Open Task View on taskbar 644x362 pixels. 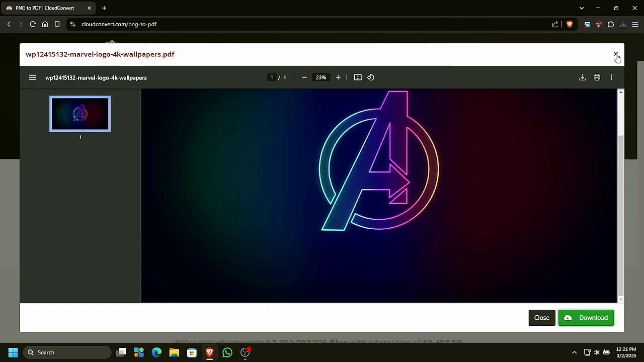122,352
